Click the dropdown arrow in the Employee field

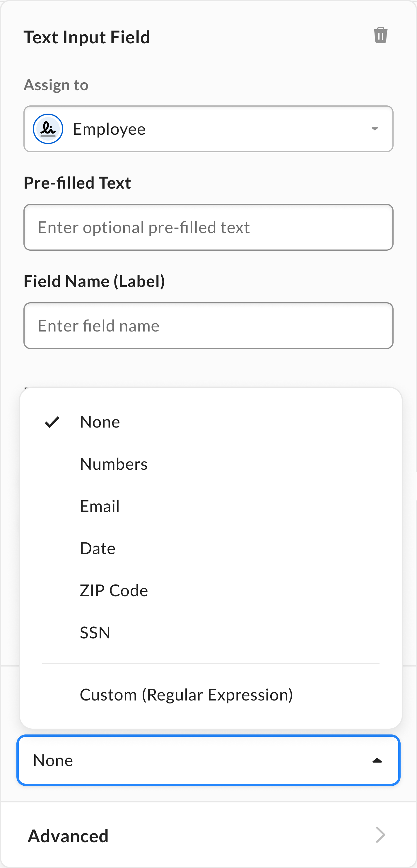(x=375, y=129)
